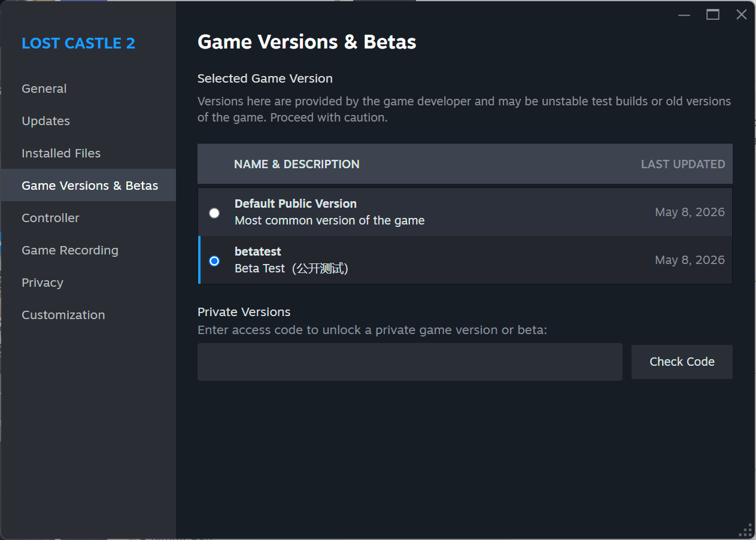
Task: Select the betatest radio button
Action: pyautogui.click(x=214, y=261)
